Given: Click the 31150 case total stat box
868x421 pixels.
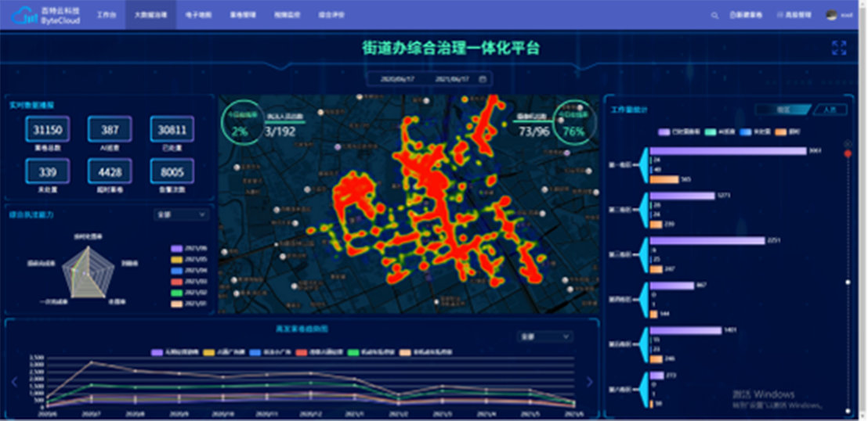Looking at the screenshot, I should [48, 130].
